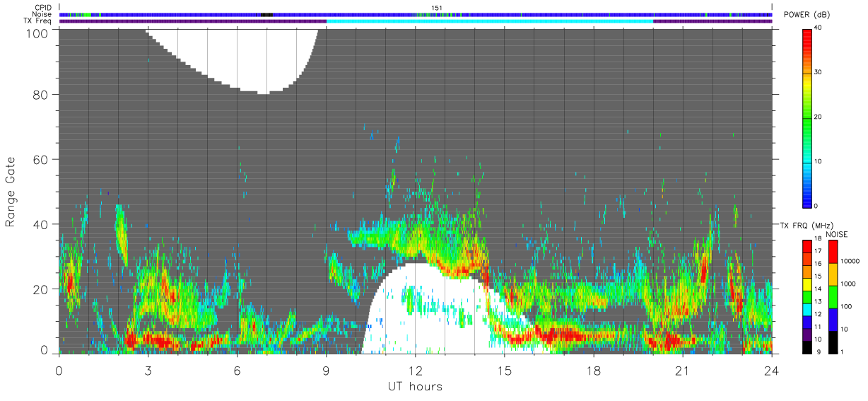Viewport: 868px width, 401px height.
Task: Click the 40 tick on the POWER scale
Action: pos(818,28)
